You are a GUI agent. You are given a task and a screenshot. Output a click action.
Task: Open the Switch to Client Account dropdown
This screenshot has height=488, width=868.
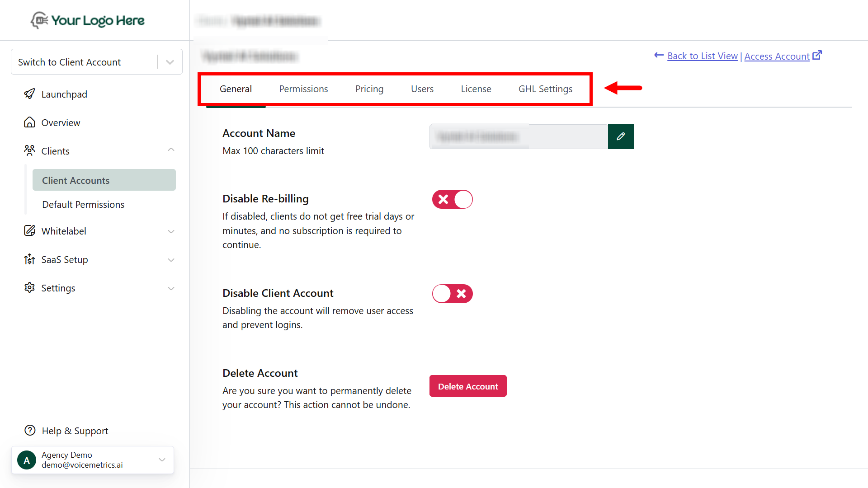coord(170,62)
